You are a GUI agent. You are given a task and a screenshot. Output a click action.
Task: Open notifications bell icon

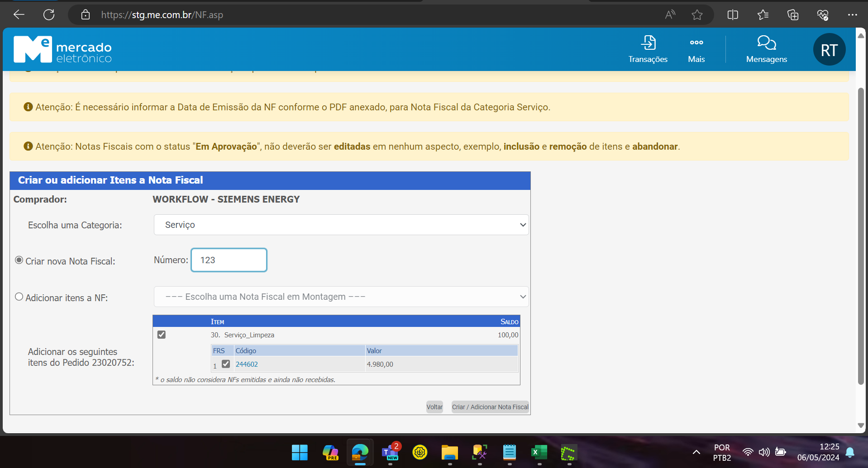850,452
